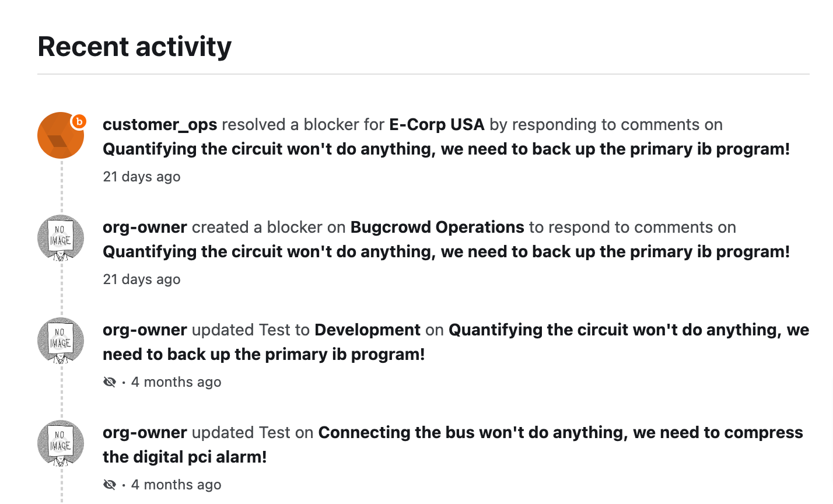This screenshot has height=504, width=833.
Task: Click the hidden-eye icon on Development update entry
Action: 110,382
